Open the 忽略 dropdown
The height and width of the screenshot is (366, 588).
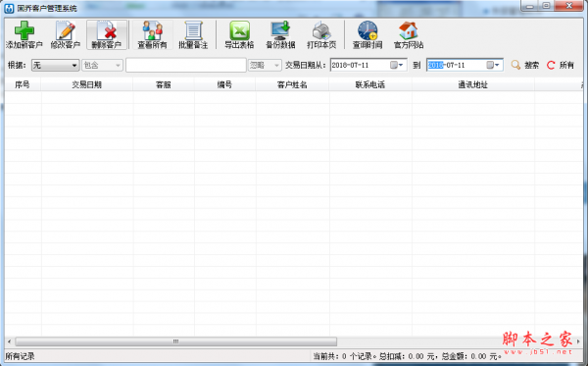[265, 66]
